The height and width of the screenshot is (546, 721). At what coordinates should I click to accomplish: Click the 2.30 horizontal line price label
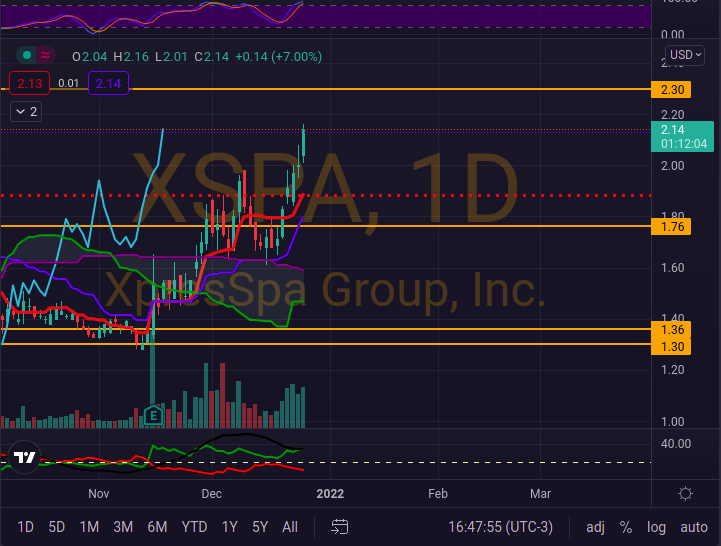pos(671,89)
